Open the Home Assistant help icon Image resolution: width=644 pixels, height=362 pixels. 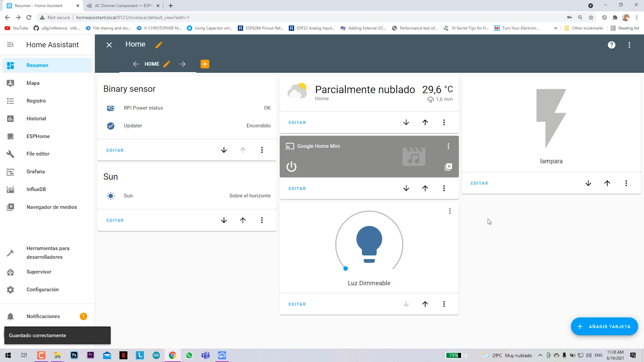click(x=611, y=45)
